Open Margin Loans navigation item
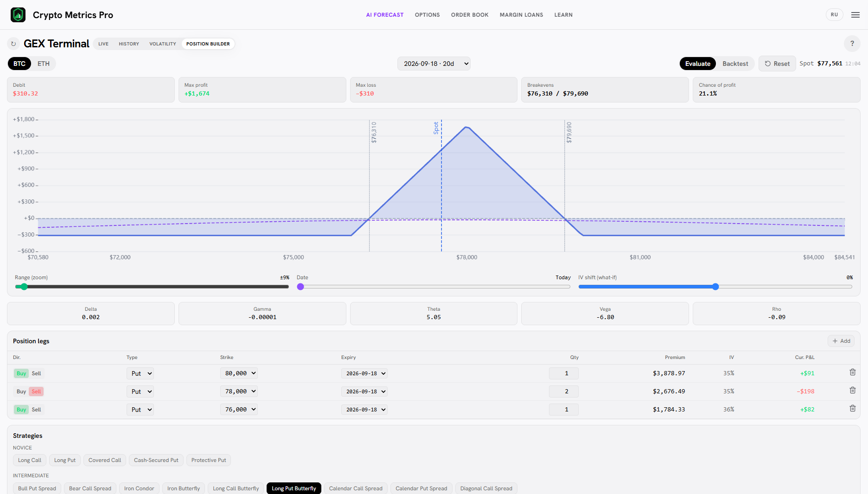868x494 pixels. click(x=521, y=15)
